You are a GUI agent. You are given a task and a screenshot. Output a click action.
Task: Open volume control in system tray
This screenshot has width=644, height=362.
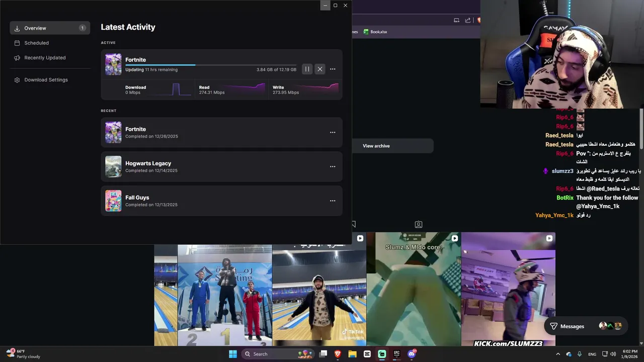[613, 354]
